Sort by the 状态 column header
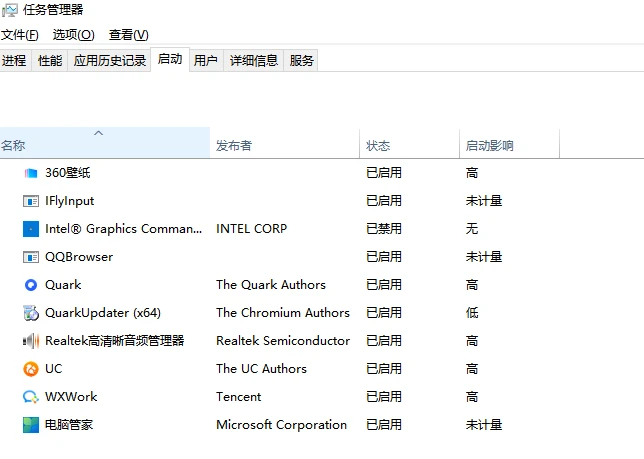 [x=409, y=142]
